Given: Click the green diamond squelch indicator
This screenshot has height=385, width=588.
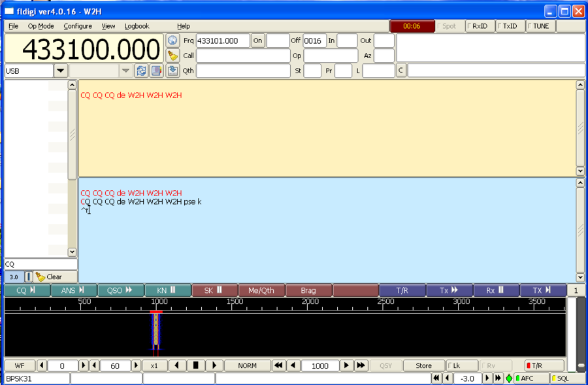Looking at the screenshot, I should [508, 378].
